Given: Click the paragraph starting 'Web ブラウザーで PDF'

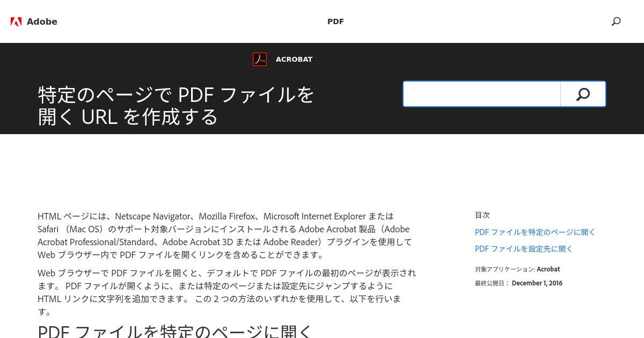Looking at the screenshot, I should pyautogui.click(x=226, y=292).
